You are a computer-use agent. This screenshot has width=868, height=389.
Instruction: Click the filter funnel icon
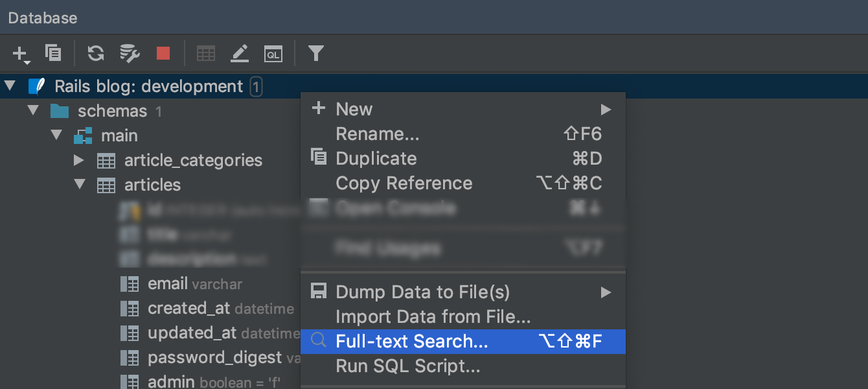(315, 53)
